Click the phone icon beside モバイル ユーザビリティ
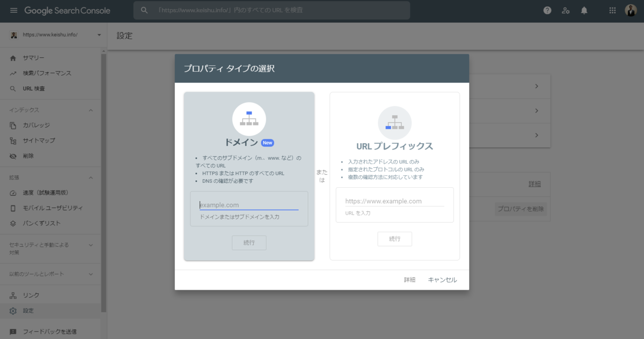 point(13,208)
